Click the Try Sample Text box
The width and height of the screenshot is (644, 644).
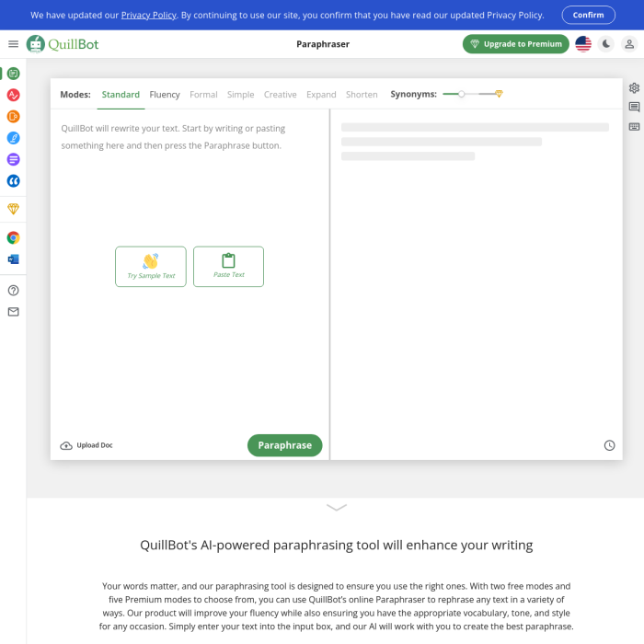[151, 266]
